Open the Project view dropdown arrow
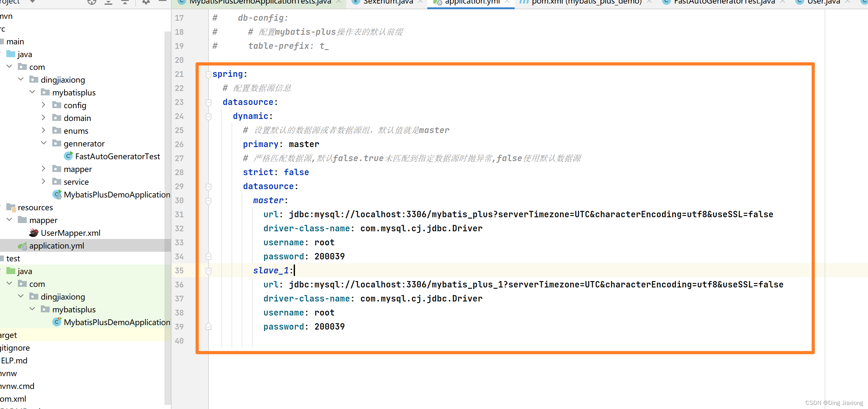The image size is (868, 409). (32, 1)
